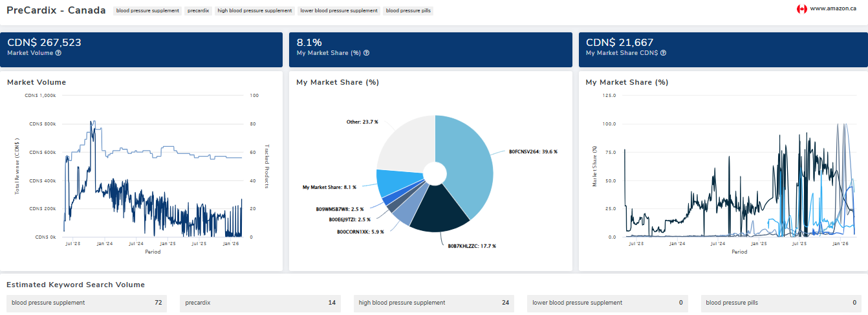This screenshot has height=315, width=868.
Task: Select the 'blood pressure supplement' keyword tag
Action: coord(147,11)
